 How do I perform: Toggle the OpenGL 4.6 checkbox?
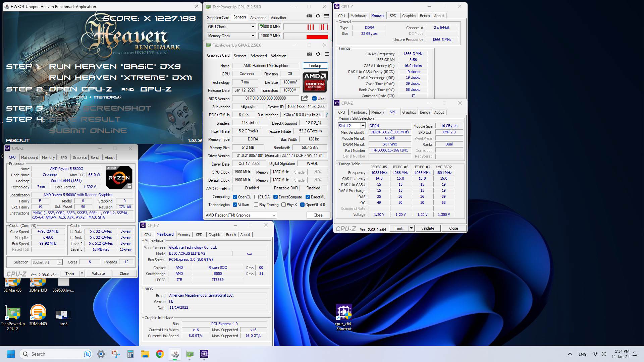pyautogui.click(x=302, y=205)
